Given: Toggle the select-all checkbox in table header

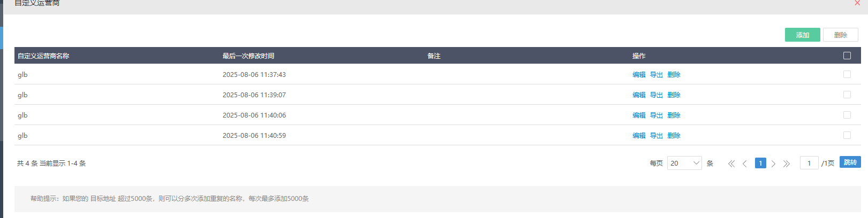Looking at the screenshot, I should [847, 56].
